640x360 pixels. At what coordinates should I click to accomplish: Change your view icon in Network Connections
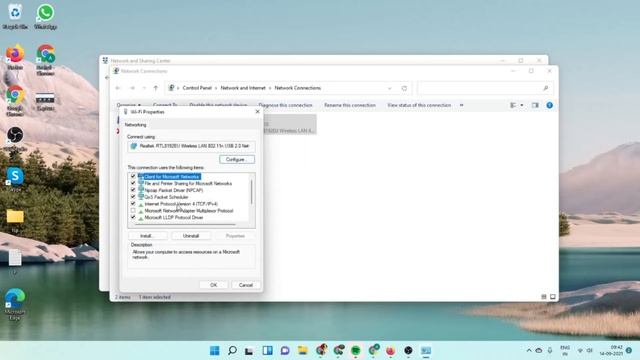[513, 105]
